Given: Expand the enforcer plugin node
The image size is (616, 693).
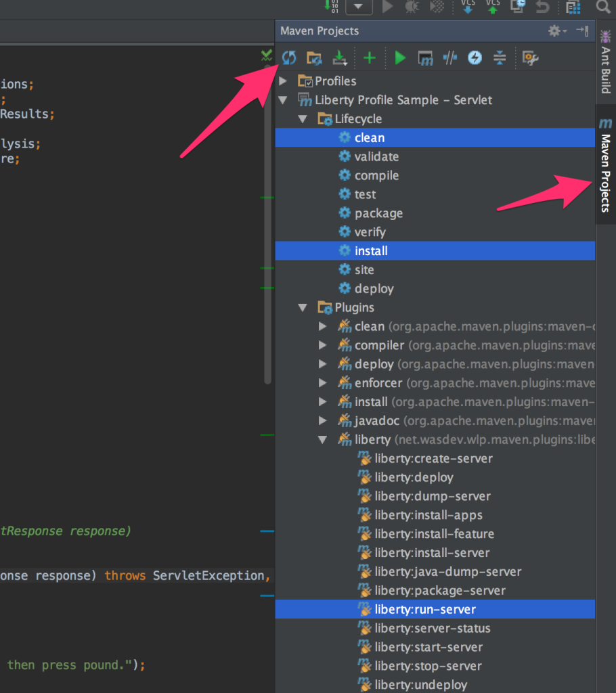Looking at the screenshot, I should pos(323,383).
